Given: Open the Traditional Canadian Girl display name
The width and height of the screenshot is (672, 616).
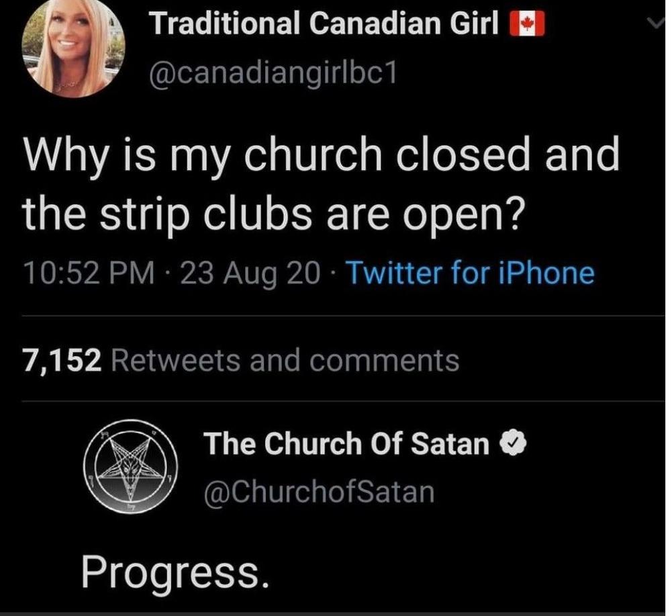Looking at the screenshot, I should coord(325,25).
